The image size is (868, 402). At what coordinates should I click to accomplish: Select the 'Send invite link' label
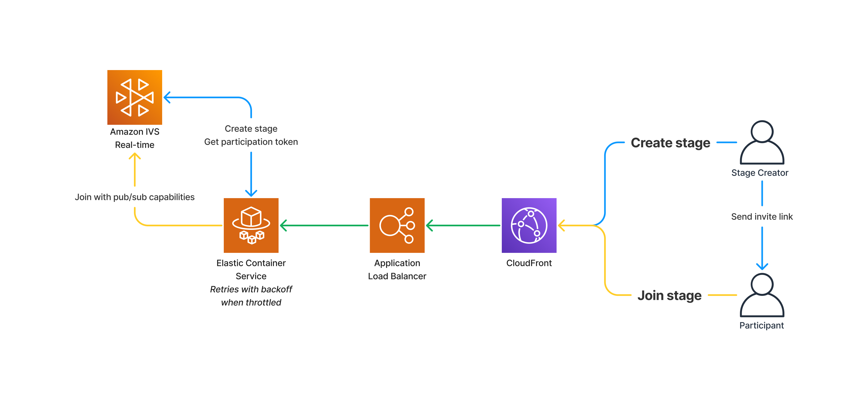761,216
